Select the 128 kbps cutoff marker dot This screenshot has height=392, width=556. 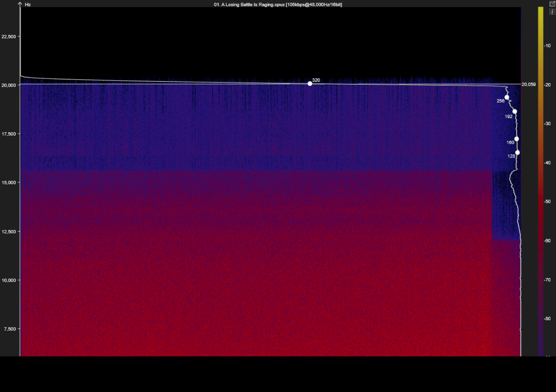(517, 153)
